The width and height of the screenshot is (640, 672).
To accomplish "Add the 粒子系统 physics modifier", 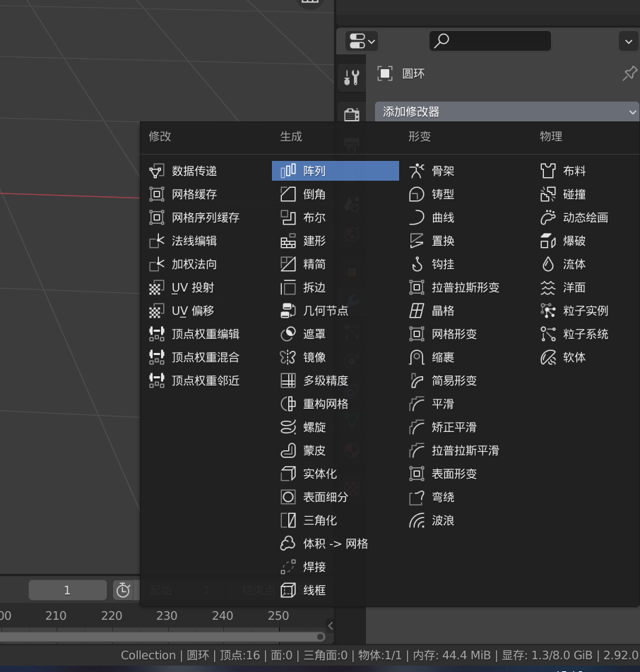I will tap(586, 334).
